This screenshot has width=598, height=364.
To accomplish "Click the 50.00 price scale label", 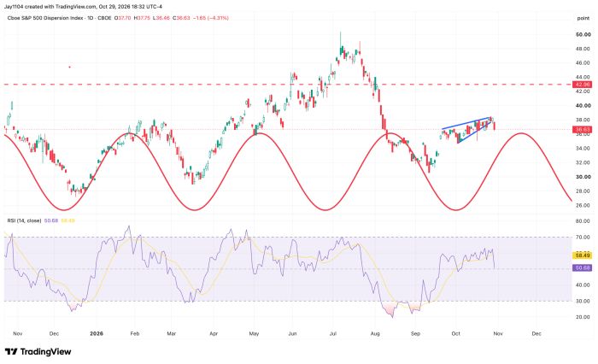I will (583, 34).
